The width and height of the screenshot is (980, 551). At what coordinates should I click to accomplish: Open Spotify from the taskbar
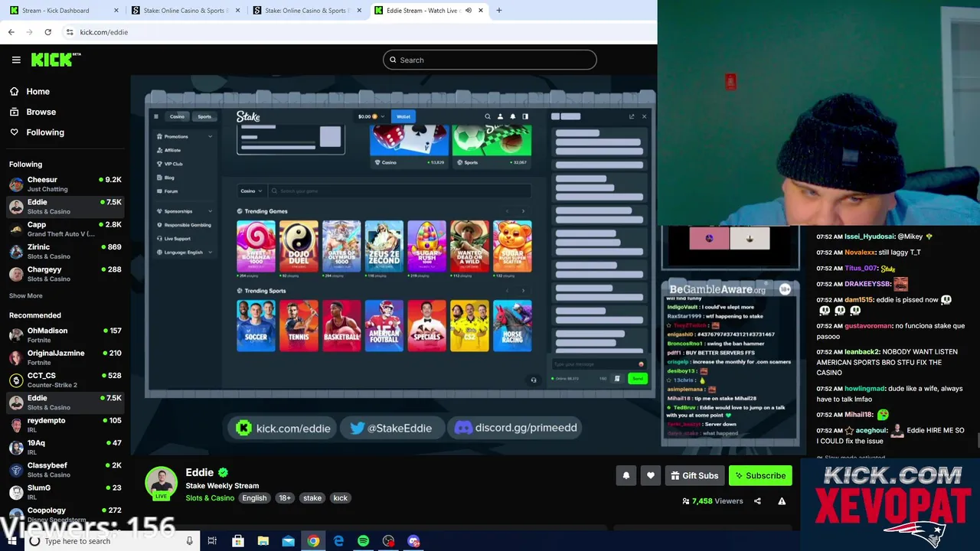tap(364, 541)
